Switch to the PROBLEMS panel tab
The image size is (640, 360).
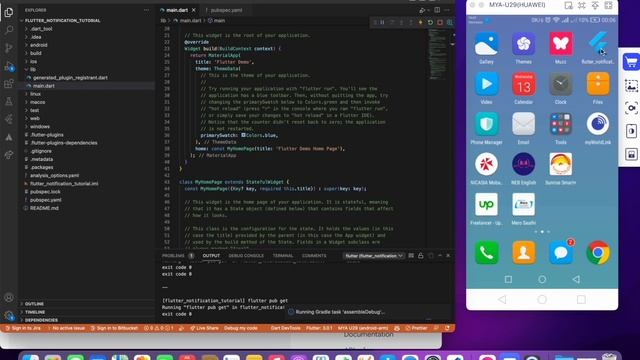tap(178, 256)
